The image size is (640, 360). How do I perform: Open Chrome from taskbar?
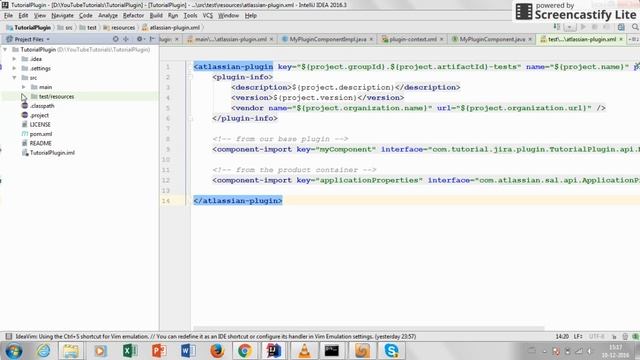245,351
